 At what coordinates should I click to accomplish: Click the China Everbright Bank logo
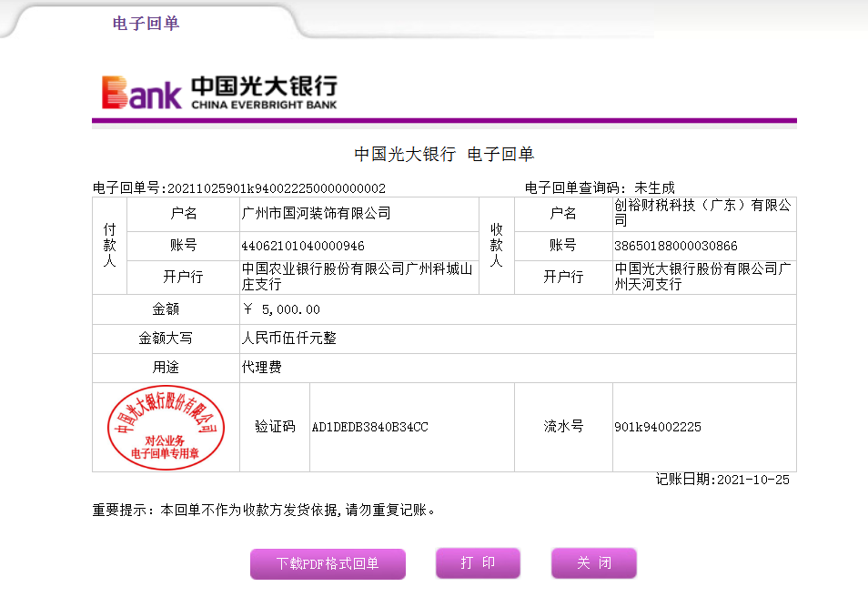220,92
